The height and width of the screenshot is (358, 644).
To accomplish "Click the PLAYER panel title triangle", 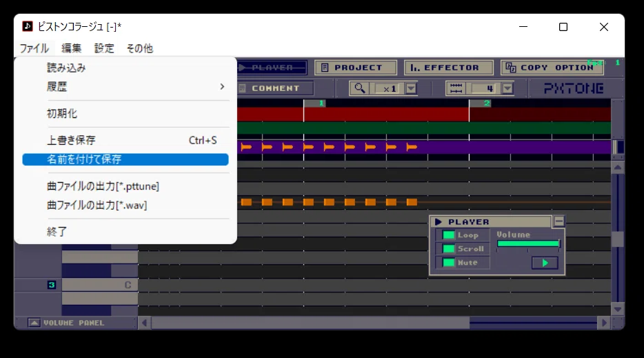I will point(439,222).
